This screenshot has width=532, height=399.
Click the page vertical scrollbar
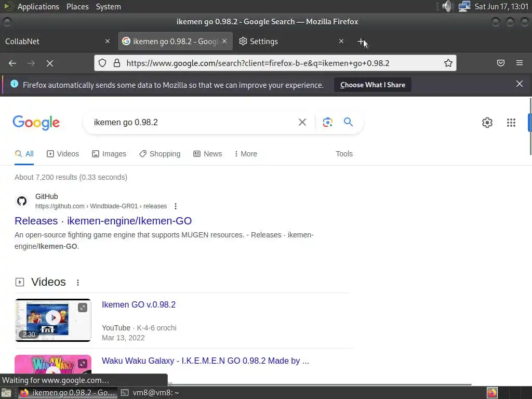pos(530,126)
